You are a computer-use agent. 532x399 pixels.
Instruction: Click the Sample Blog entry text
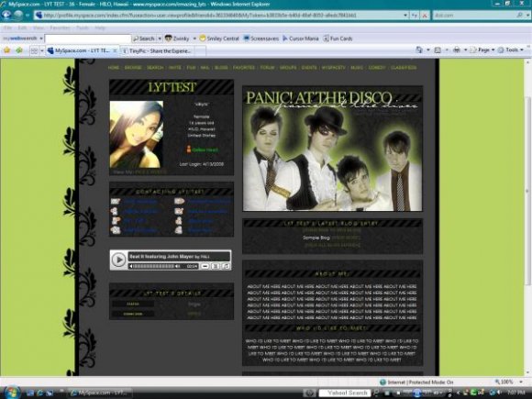(x=316, y=238)
